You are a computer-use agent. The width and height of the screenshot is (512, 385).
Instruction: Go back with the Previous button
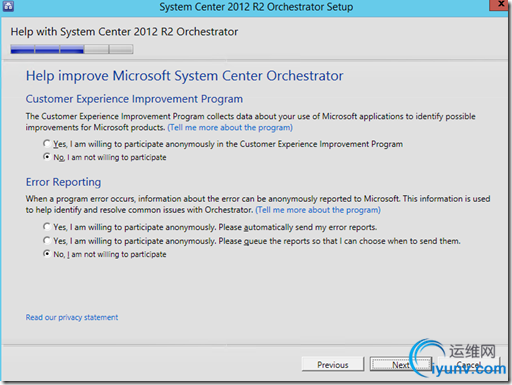[333, 365]
